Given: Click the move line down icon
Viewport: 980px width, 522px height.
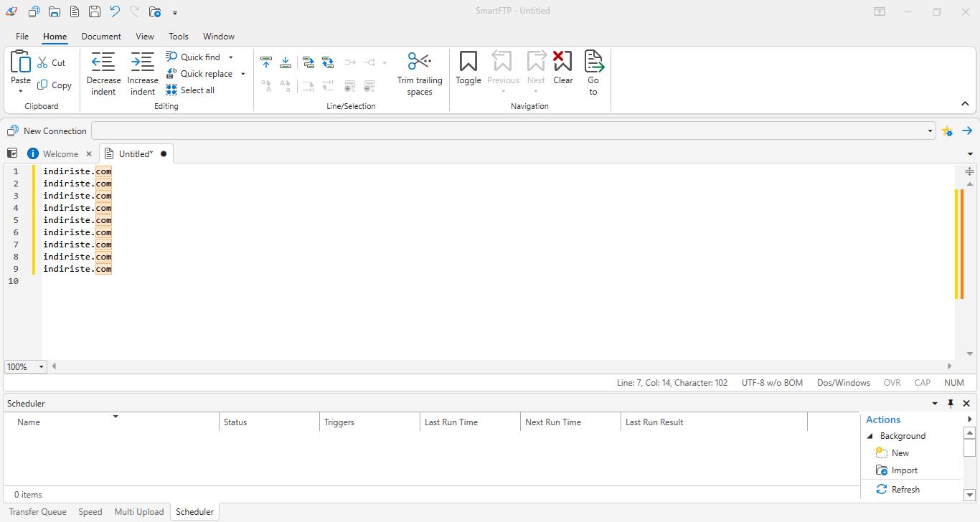Looking at the screenshot, I should pos(286,63).
